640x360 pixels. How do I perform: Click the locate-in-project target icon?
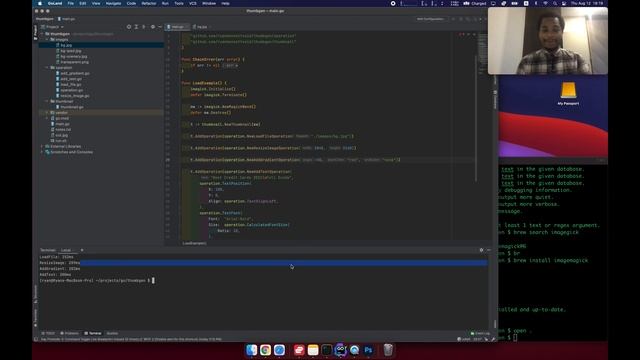tap(129, 27)
